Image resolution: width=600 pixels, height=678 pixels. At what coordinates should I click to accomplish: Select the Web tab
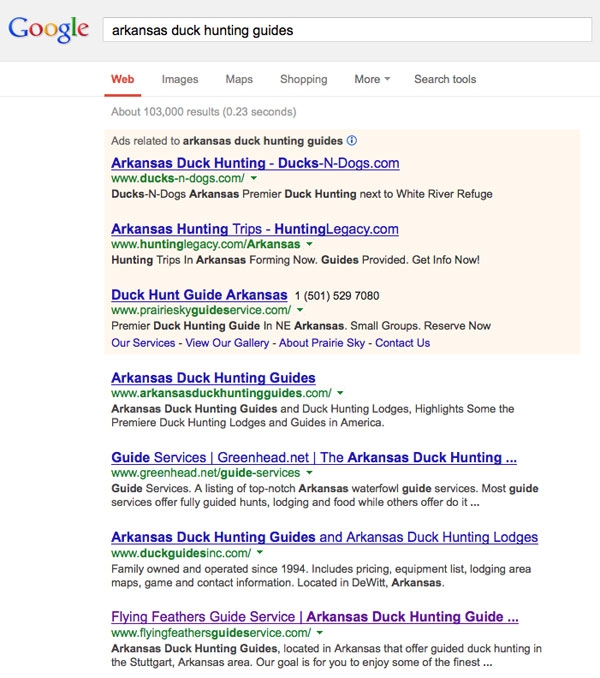tap(122, 79)
